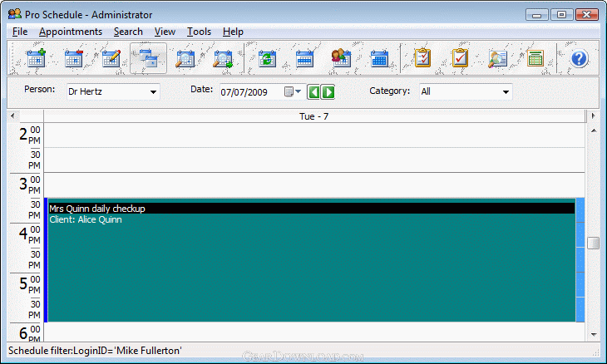Open the File menu
The image size is (607, 364).
(x=20, y=32)
